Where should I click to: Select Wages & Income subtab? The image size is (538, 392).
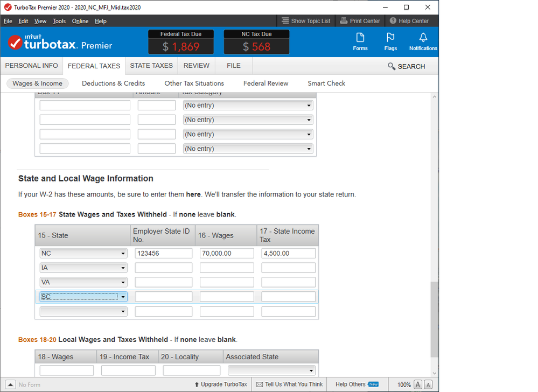pyautogui.click(x=37, y=83)
